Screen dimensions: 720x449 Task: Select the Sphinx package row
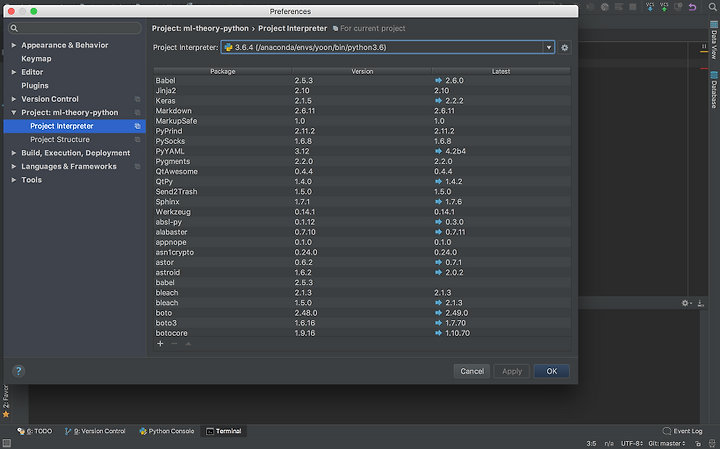coord(362,202)
